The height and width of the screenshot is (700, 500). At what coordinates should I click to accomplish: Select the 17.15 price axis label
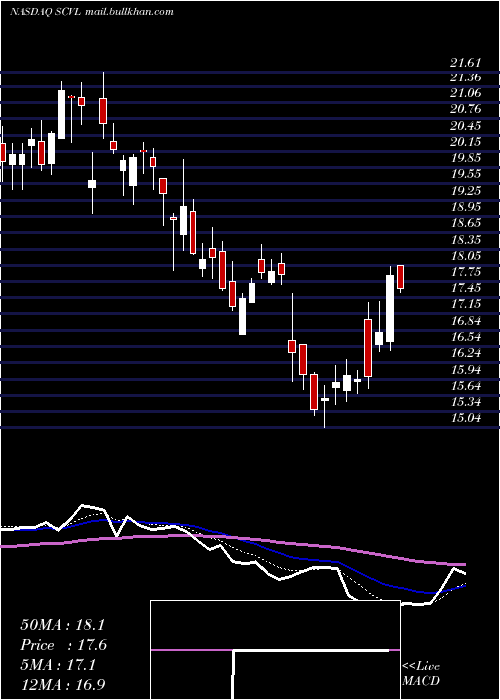(x=465, y=304)
